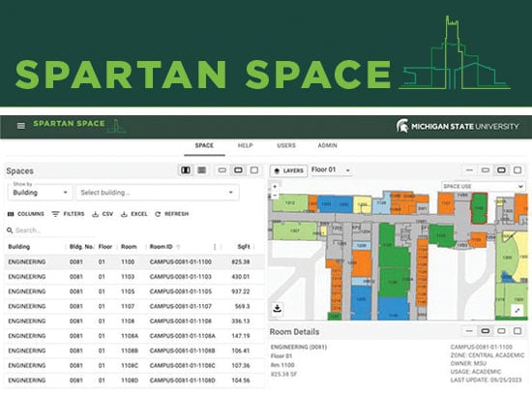Sort by Floor column header
Screen dimensions: 532x397
point(105,247)
